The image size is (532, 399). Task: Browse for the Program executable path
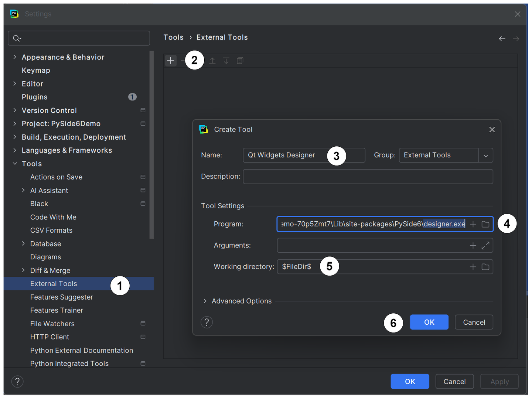click(485, 224)
